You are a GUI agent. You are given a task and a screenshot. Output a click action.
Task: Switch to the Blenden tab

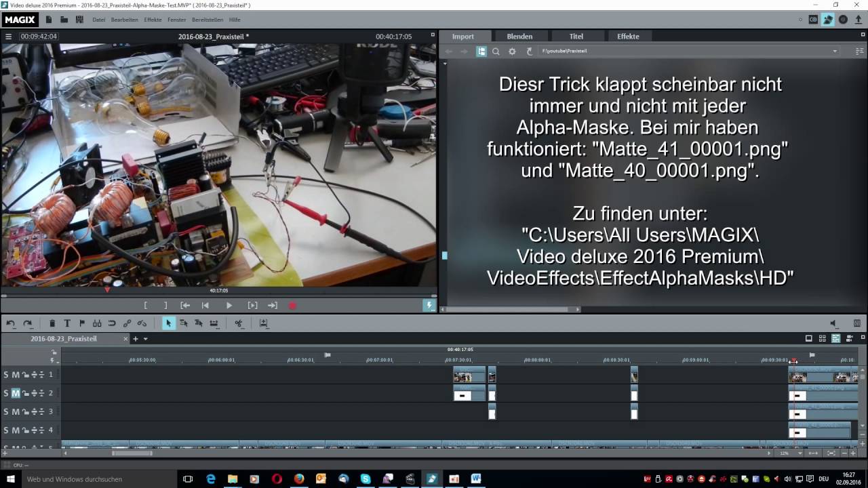point(519,36)
